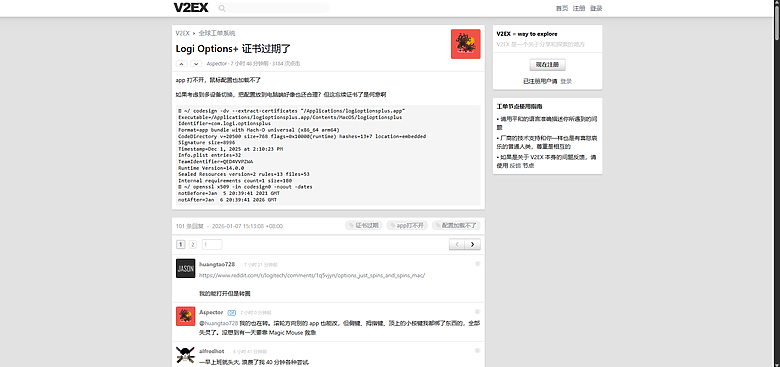Open the 首页 link in top navigation
Viewport: 780px width, 367px height.
point(562,8)
